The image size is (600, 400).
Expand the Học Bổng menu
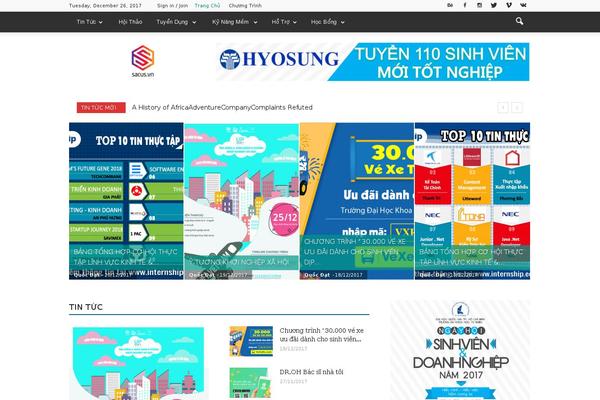coord(328,22)
